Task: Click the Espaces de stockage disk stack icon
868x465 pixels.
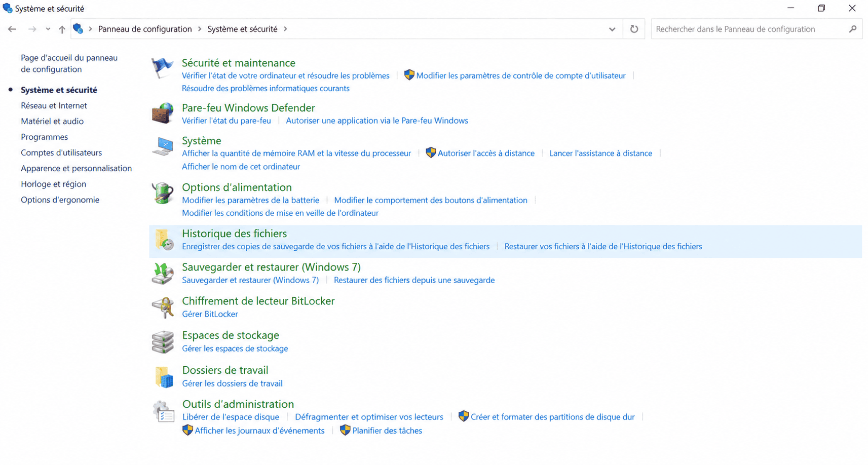Action: point(163,342)
